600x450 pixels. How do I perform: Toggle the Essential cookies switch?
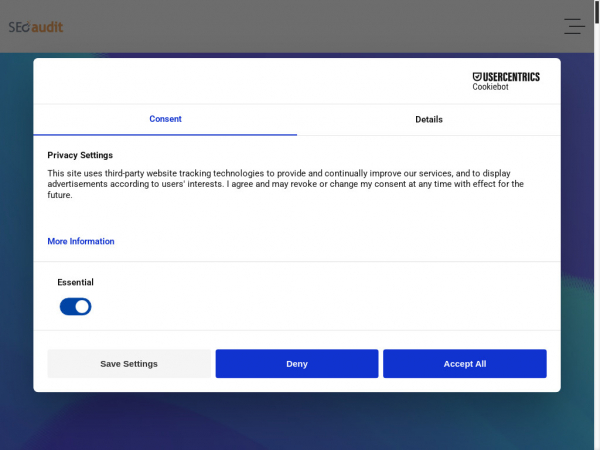coord(75,307)
